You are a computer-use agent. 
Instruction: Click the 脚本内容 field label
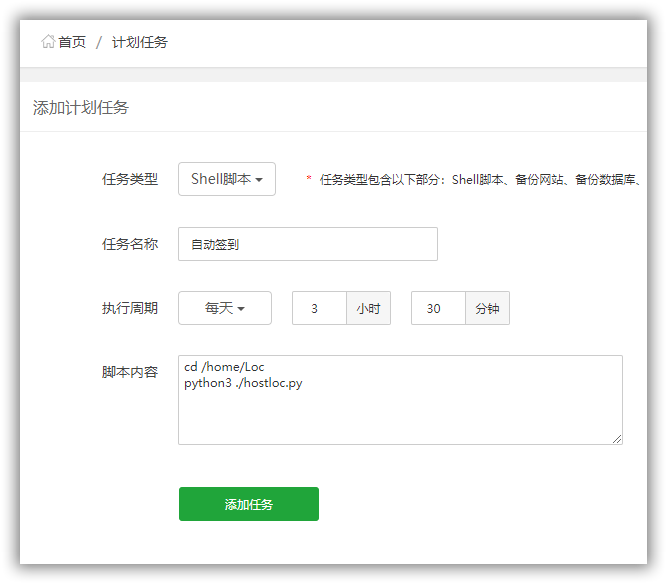pos(130,372)
